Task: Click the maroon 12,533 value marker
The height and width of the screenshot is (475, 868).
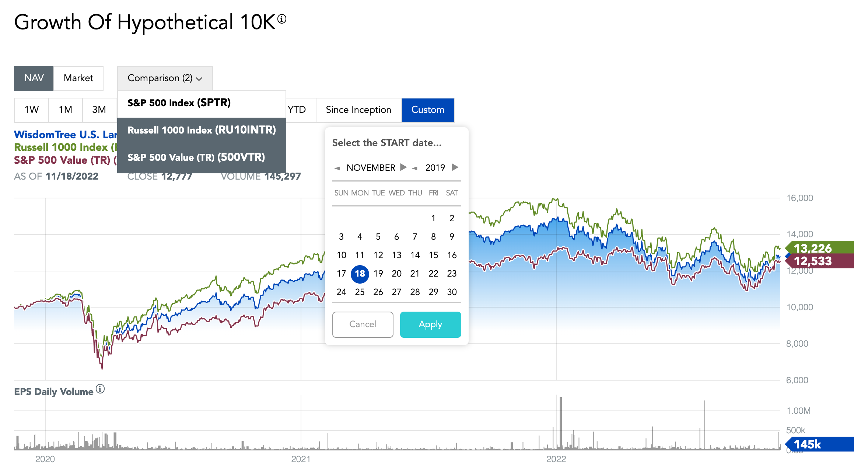Action: click(x=819, y=261)
